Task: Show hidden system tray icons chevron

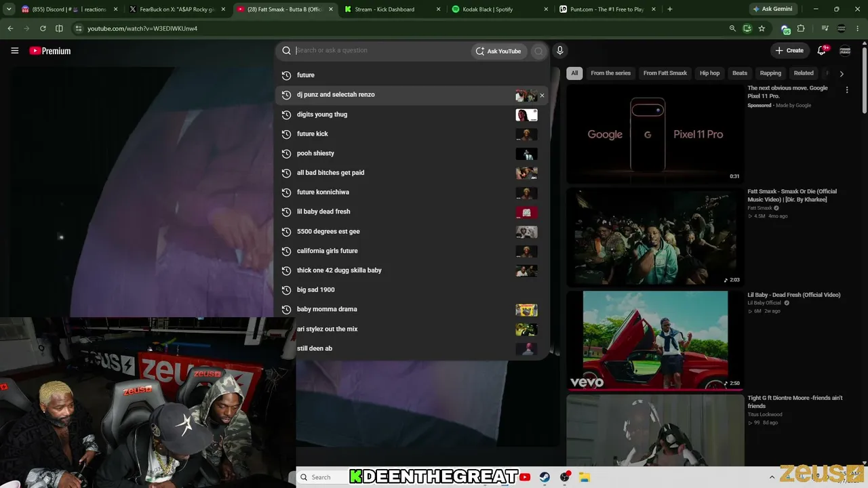Action: [772, 477]
